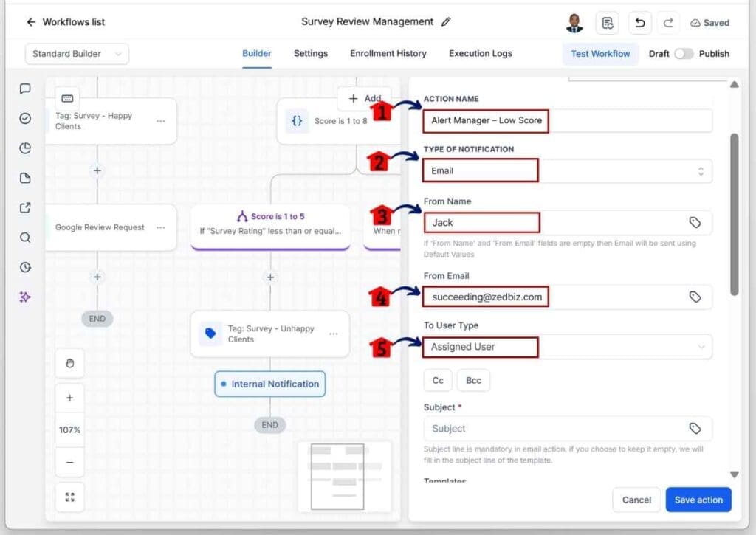Click keyboard icon above Happy Clients tag
The image size is (756, 535).
67,98
